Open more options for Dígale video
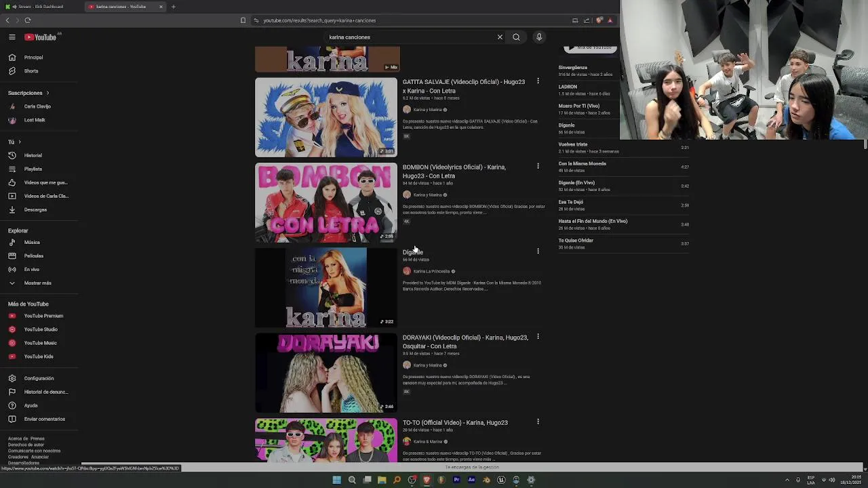The width and height of the screenshot is (868, 488). 538,251
